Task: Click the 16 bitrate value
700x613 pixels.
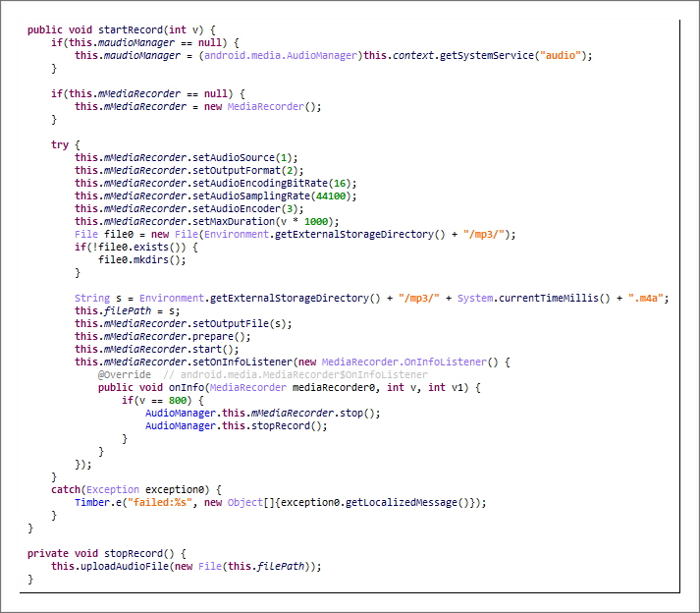Action: (340, 183)
